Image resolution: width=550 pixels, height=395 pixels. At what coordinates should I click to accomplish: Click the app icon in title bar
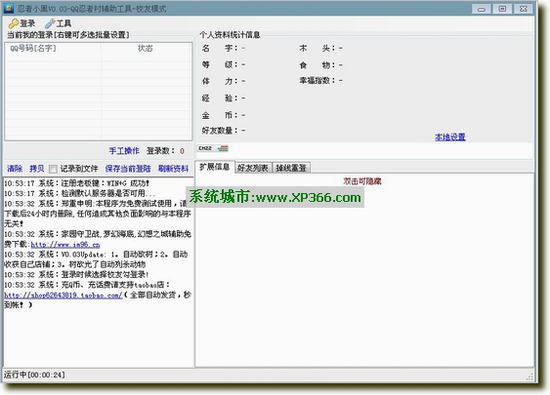(x=9, y=8)
